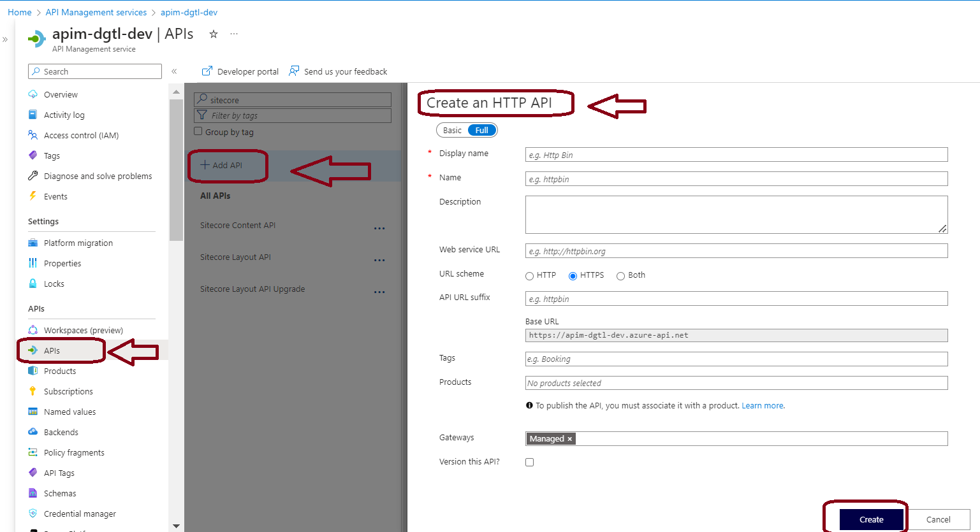Remove the Managed gateway tag
The height and width of the screenshot is (532, 980).
(569, 439)
